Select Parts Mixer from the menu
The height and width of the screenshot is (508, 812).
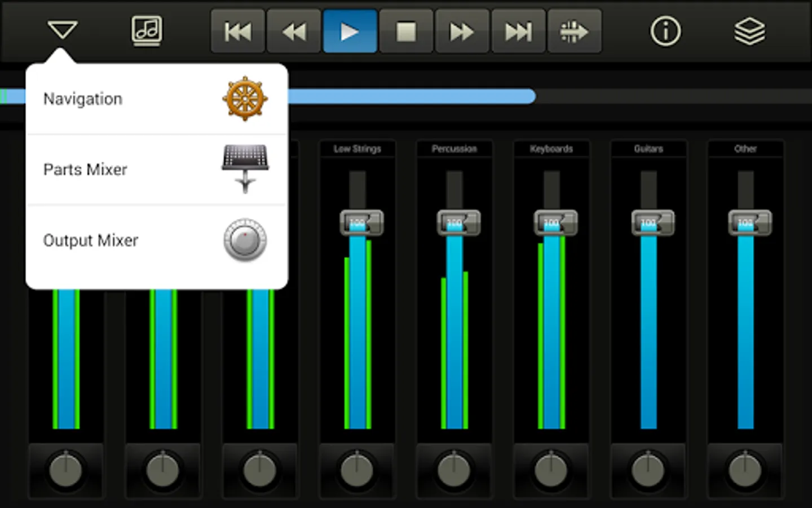click(157, 169)
